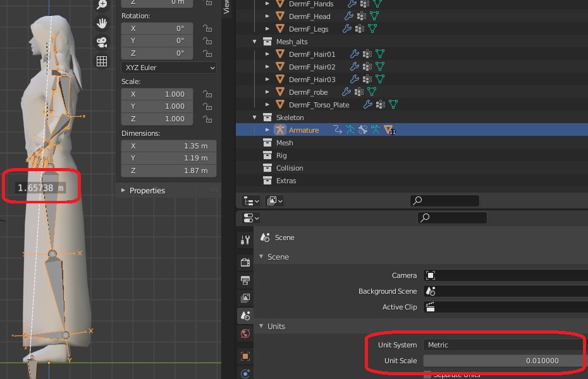Expand the Properties panel in sidebar

coord(123,190)
